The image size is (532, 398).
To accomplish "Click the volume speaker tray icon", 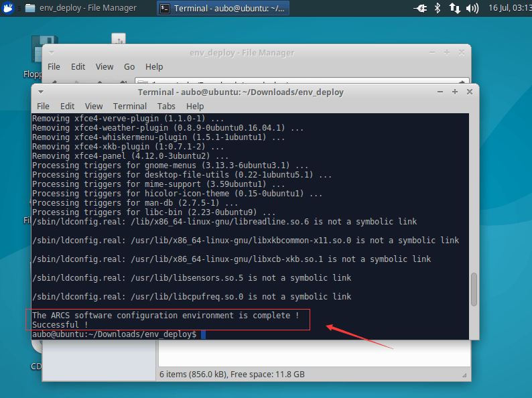I will [472, 8].
